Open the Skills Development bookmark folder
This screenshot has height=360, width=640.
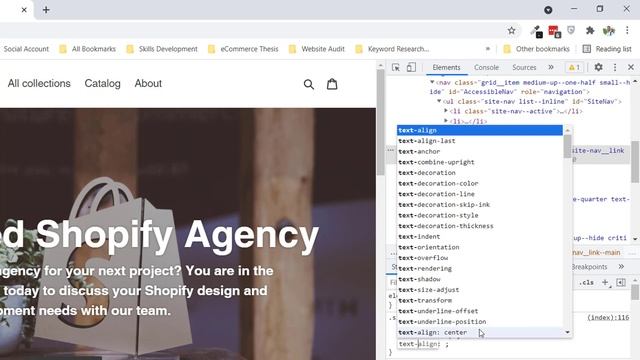pos(162,49)
